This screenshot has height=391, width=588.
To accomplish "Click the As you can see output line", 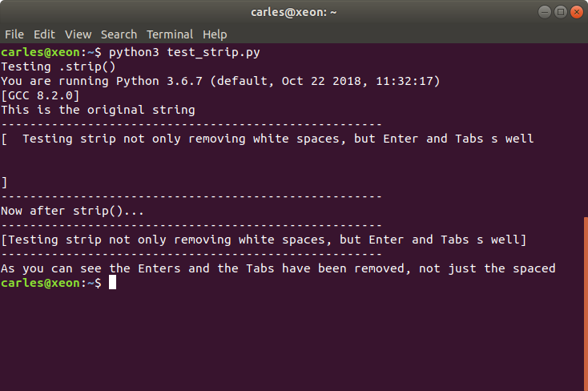I will point(278,268).
